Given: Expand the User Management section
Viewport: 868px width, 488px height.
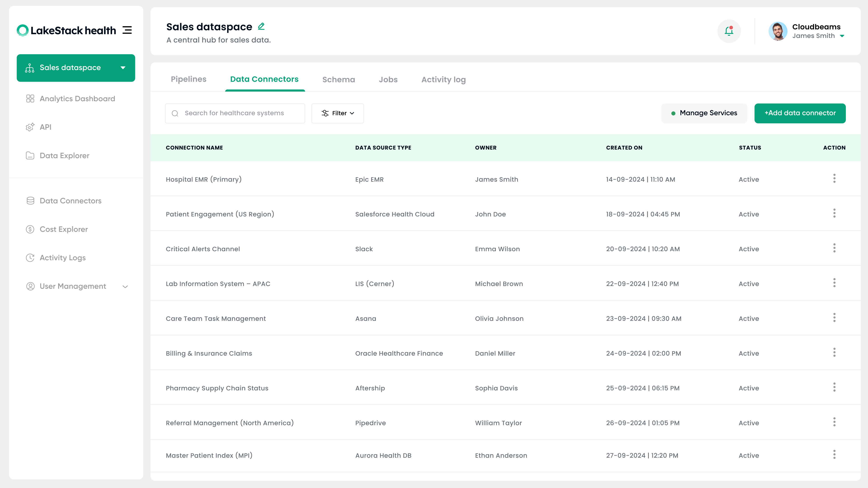Looking at the screenshot, I should (x=125, y=287).
